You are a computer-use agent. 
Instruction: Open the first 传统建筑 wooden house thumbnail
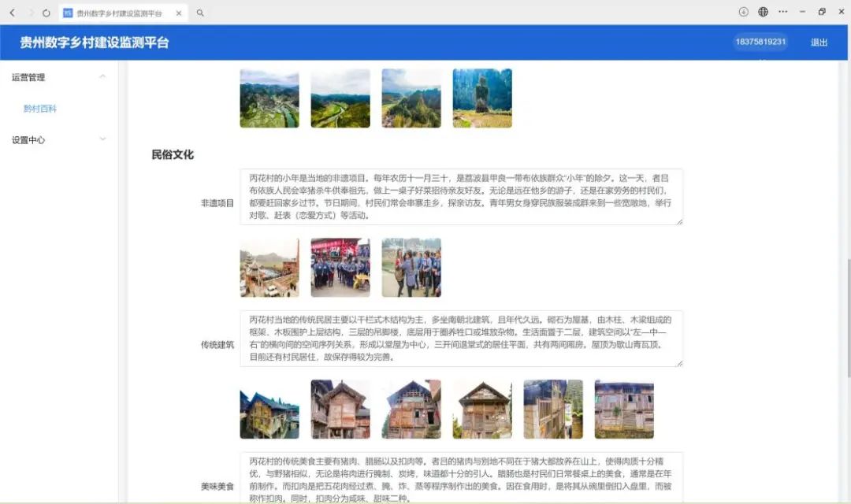tap(269, 409)
